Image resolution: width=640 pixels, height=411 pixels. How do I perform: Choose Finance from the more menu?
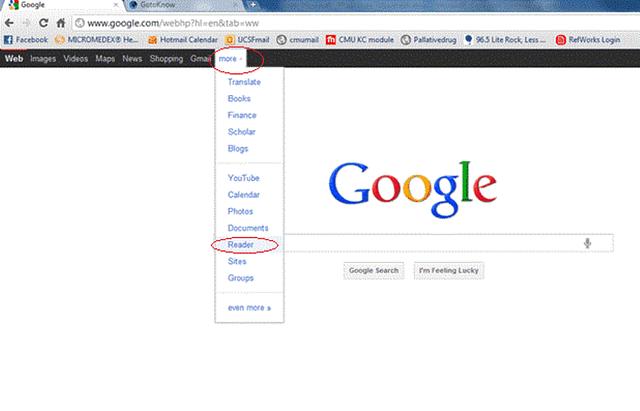tap(242, 116)
